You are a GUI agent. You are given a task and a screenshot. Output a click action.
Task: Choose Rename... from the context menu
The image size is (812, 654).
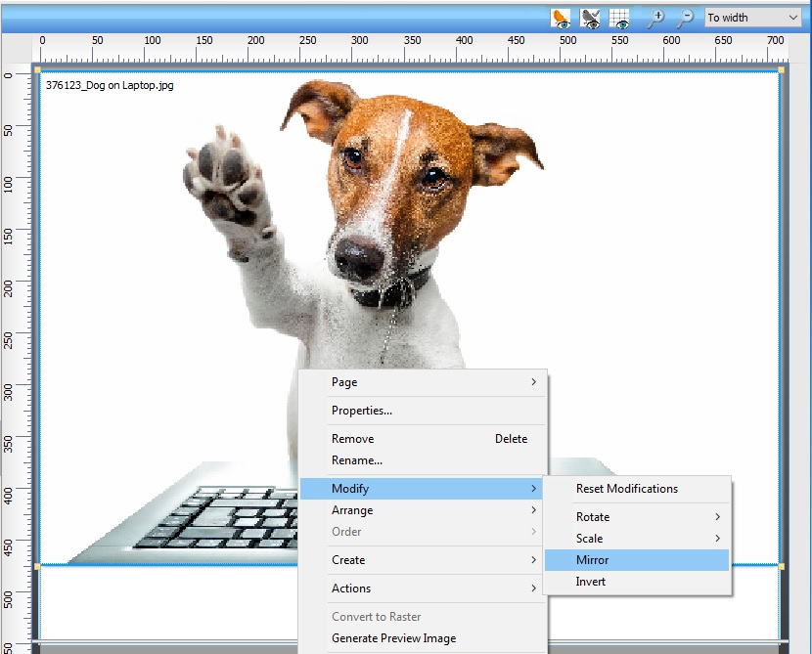click(423, 460)
